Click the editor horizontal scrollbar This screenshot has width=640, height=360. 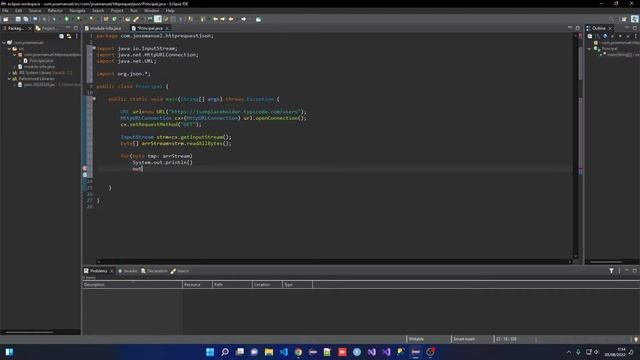334,262
